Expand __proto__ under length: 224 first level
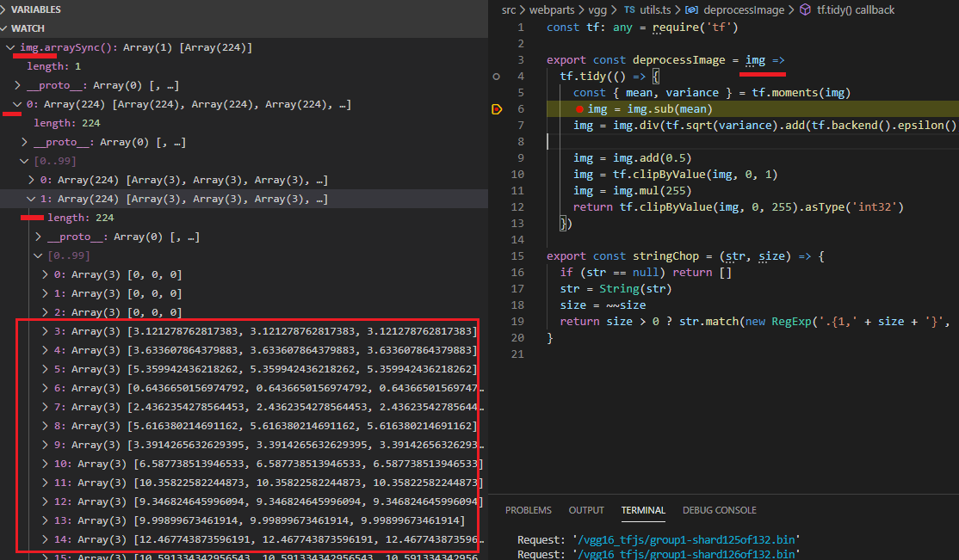Image resolution: width=959 pixels, height=560 pixels. pos(24,142)
